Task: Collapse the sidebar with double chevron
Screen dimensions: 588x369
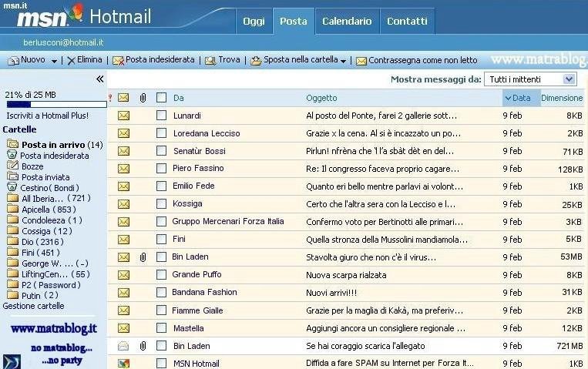Action: click(x=99, y=79)
